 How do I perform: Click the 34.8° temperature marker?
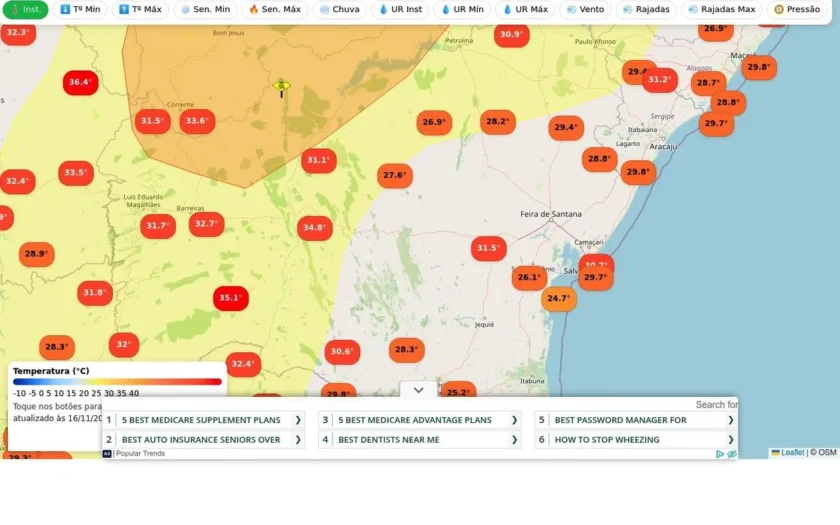point(314,228)
